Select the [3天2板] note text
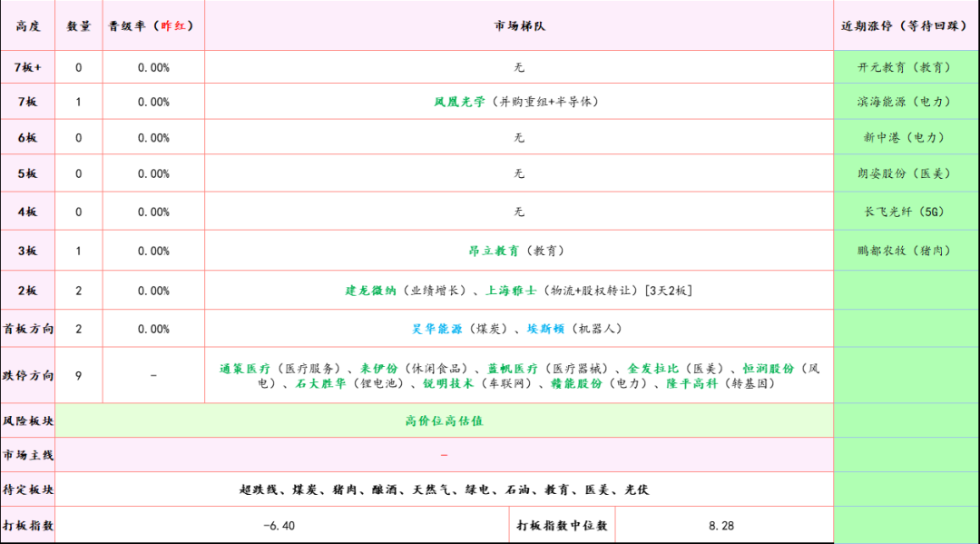Screen dimensions: 980x544 pyautogui.click(x=668, y=291)
